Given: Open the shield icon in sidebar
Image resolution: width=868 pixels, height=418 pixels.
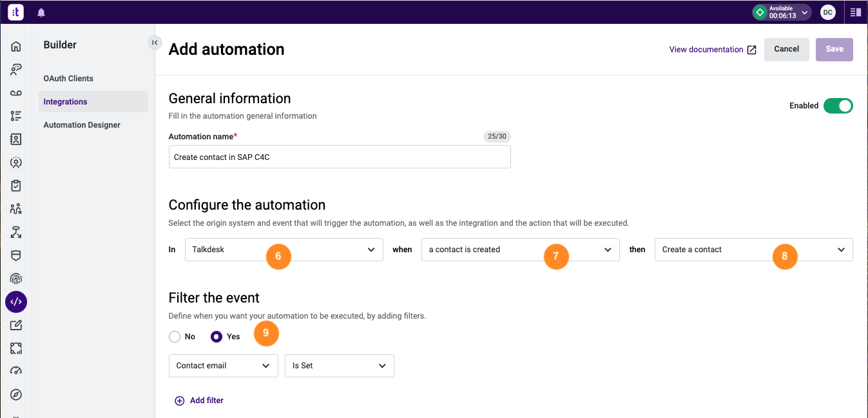Looking at the screenshot, I should [x=16, y=255].
